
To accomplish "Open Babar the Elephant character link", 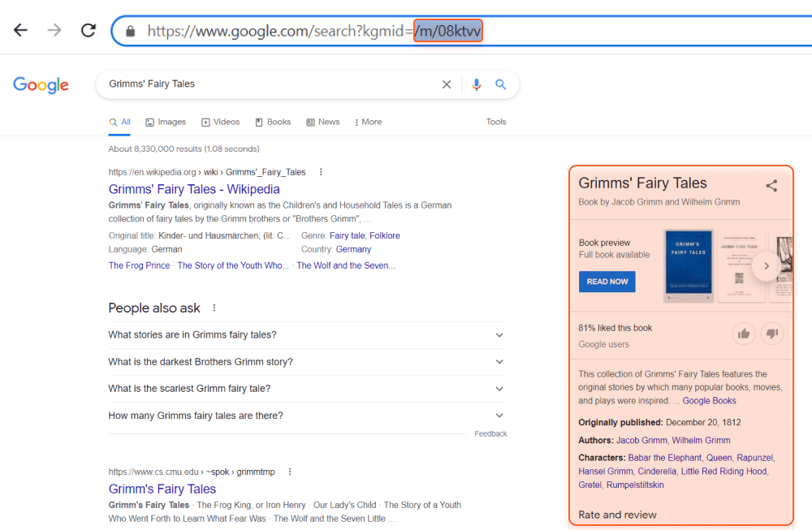I will (x=665, y=458).
